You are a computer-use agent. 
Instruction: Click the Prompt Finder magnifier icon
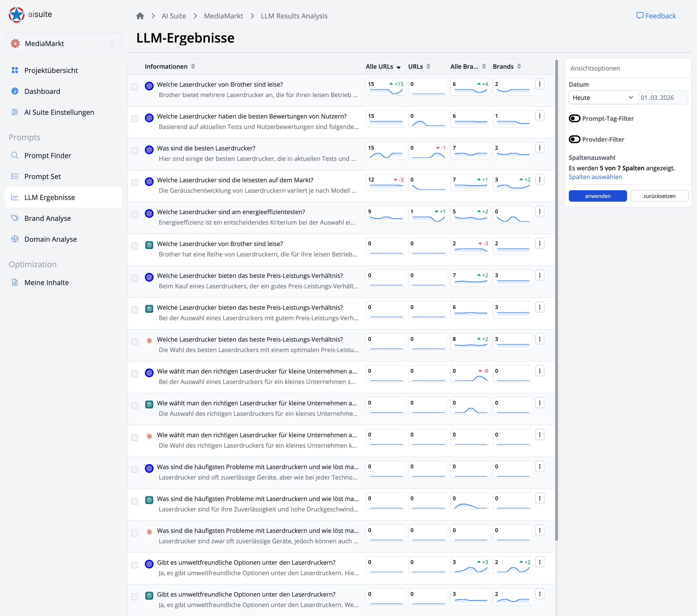15,156
